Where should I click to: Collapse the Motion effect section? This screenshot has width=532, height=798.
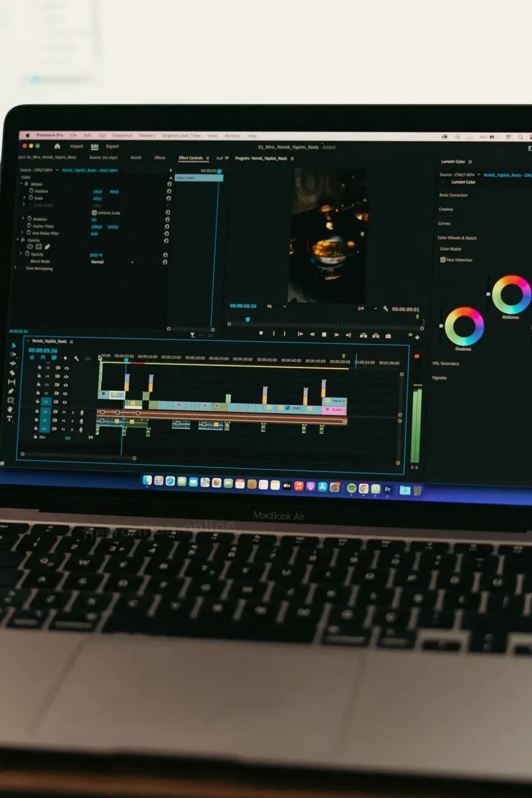click(21, 184)
